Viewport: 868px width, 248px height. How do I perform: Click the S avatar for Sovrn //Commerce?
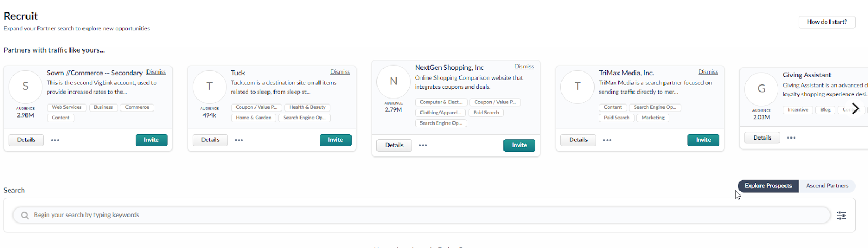25,87
